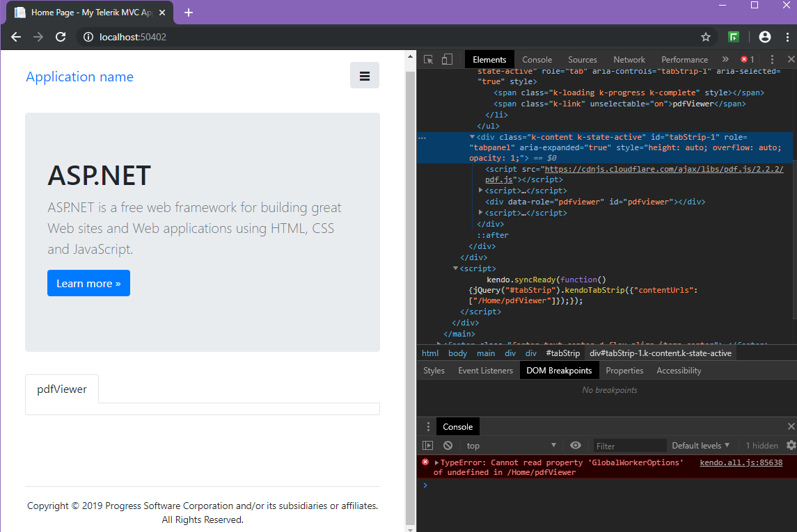Open the Event Listeners pane tab
Viewport: 797px width, 532px height.
[485, 371]
